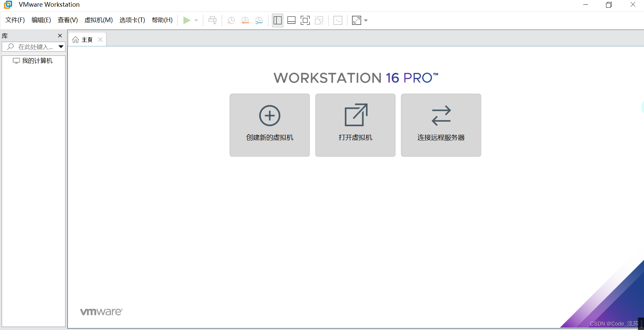This screenshot has width=644, height=330.
Task: Open the 选项卡(T) menu
Action: tap(132, 20)
